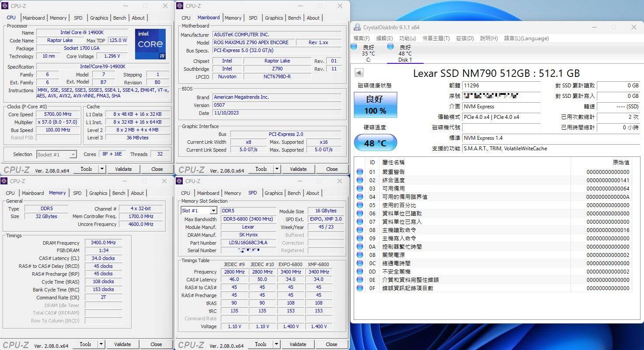The width and height of the screenshot is (644, 350).
Task: Switch to Graphics tab in Memory window
Action: pyautogui.click(x=98, y=193)
